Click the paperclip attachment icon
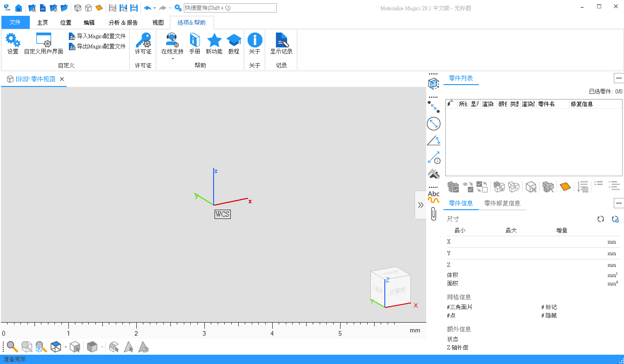 (434, 214)
